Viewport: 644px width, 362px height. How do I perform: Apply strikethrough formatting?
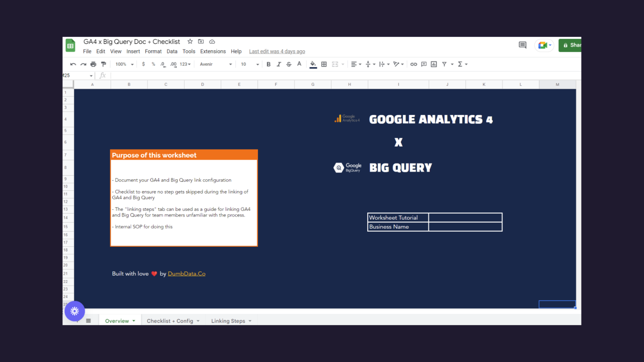pos(288,64)
